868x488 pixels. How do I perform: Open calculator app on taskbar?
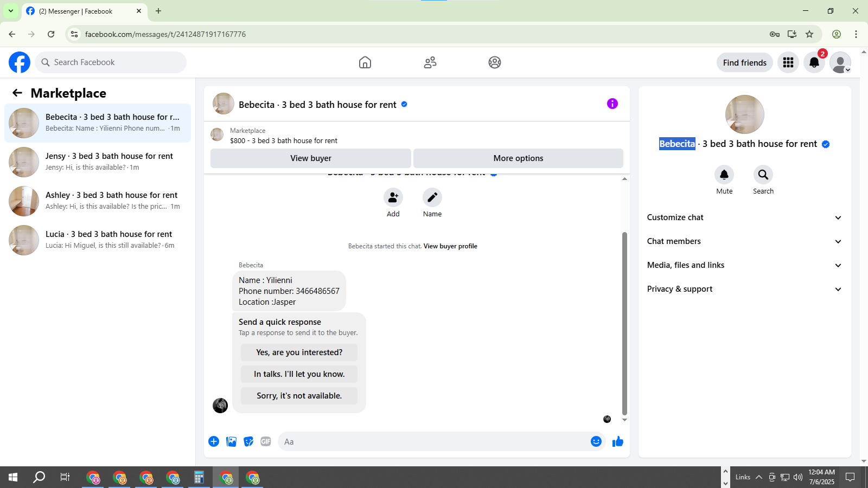click(x=199, y=477)
